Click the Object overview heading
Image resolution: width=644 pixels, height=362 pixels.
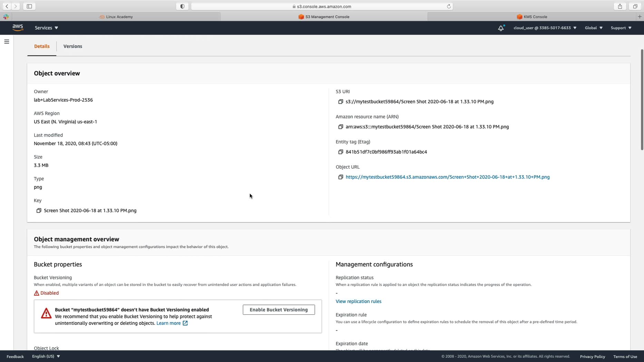point(57,73)
